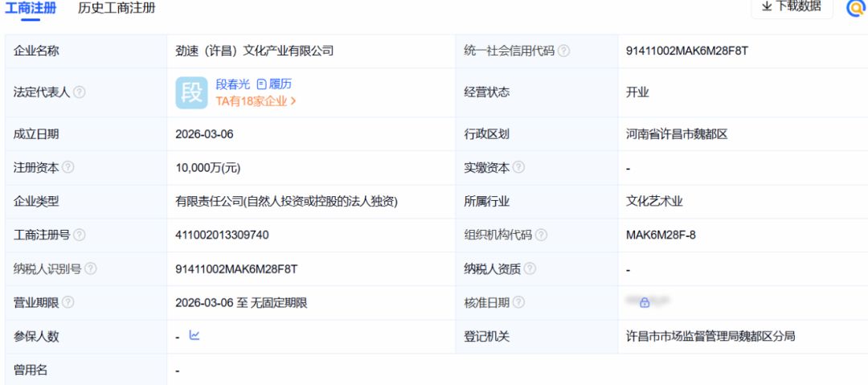Select company type 有限责任公司(自然人投资或控股的法人独资)
Screen dimensions: 868x385
[x=286, y=202]
